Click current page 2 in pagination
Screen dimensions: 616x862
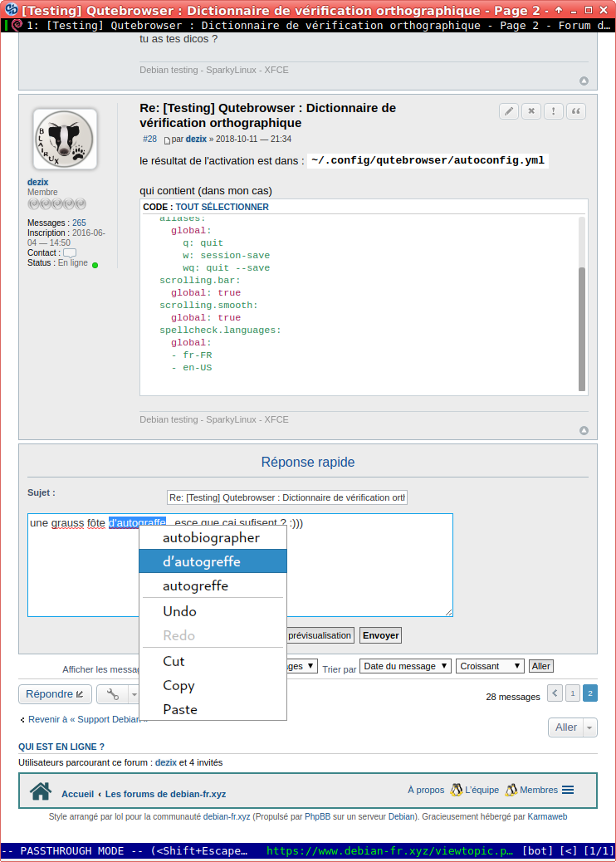point(590,693)
